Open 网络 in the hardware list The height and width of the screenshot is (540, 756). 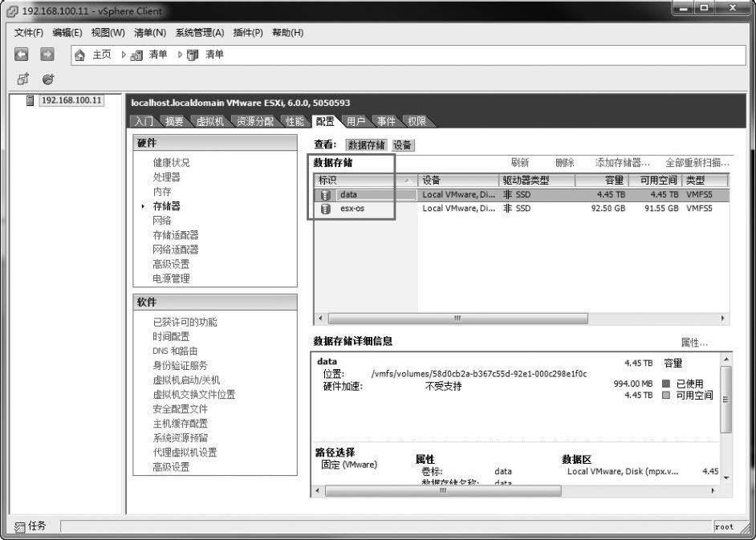161,221
